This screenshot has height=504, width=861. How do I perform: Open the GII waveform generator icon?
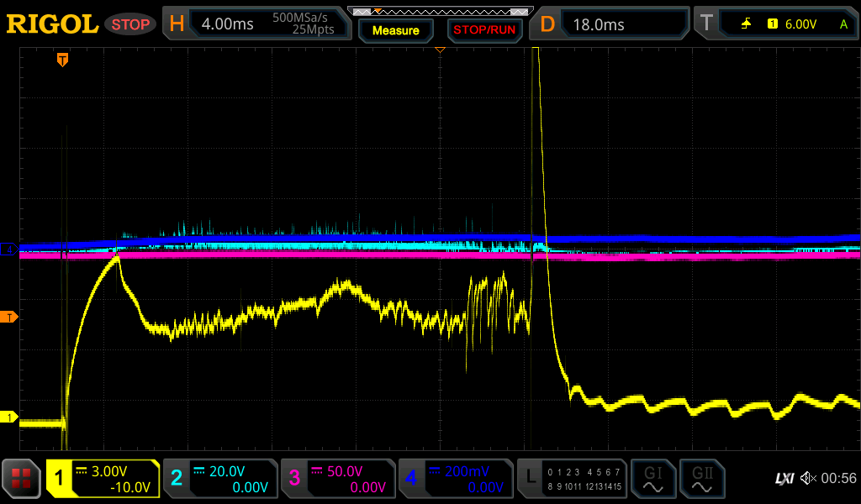point(701,479)
